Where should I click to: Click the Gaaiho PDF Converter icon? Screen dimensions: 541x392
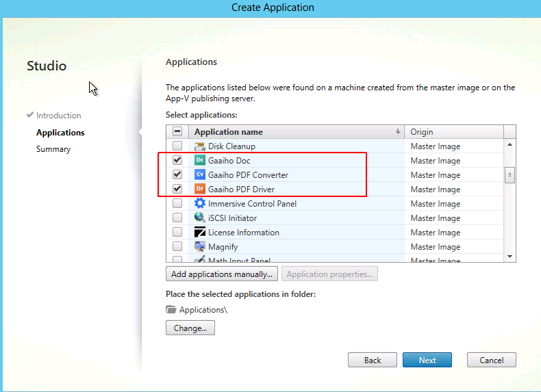(x=200, y=175)
